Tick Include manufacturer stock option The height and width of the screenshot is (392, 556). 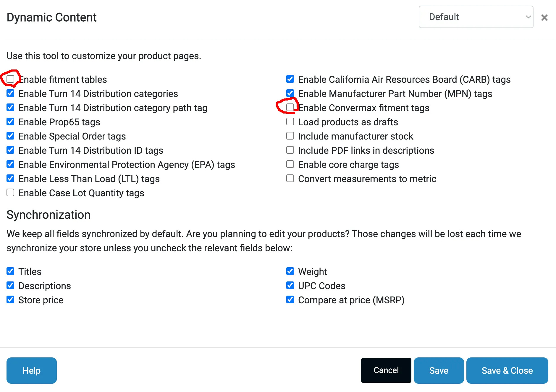pyautogui.click(x=290, y=136)
